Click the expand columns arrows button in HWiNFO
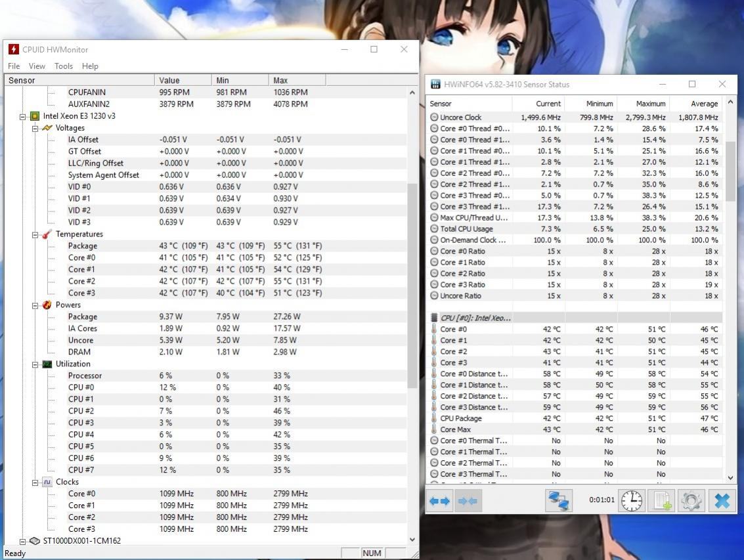 [439, 501]
